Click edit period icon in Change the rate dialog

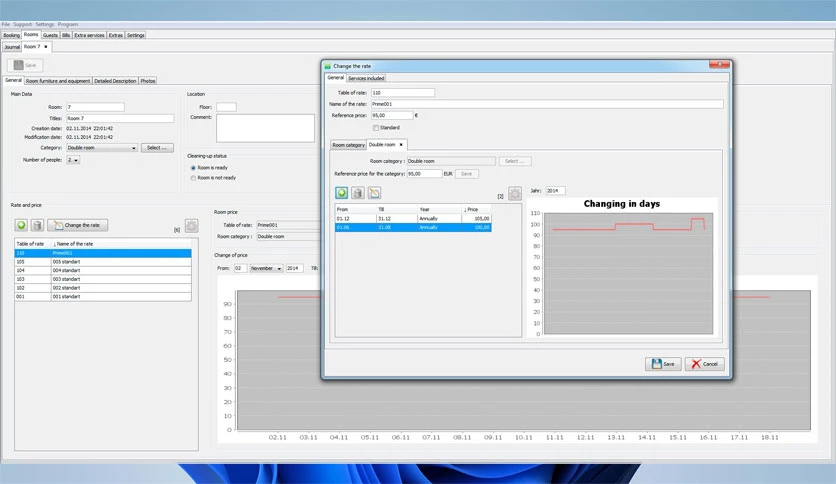374,193
